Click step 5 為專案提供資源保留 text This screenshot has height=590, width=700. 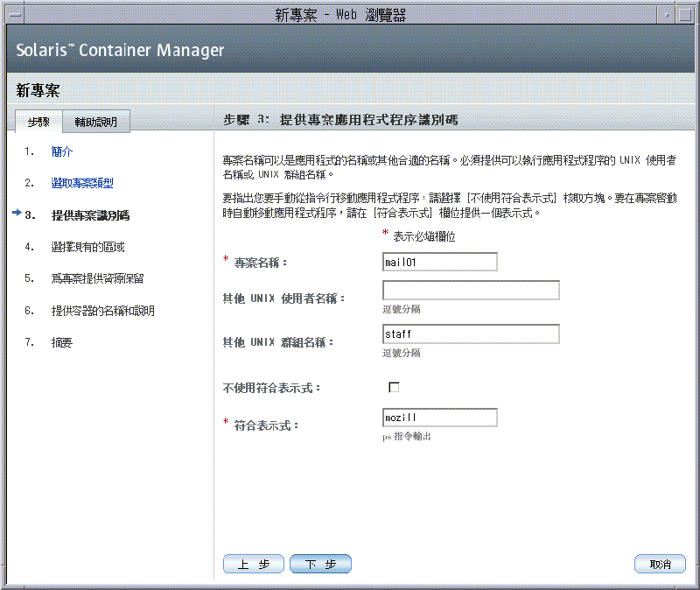tap(97, 278)
